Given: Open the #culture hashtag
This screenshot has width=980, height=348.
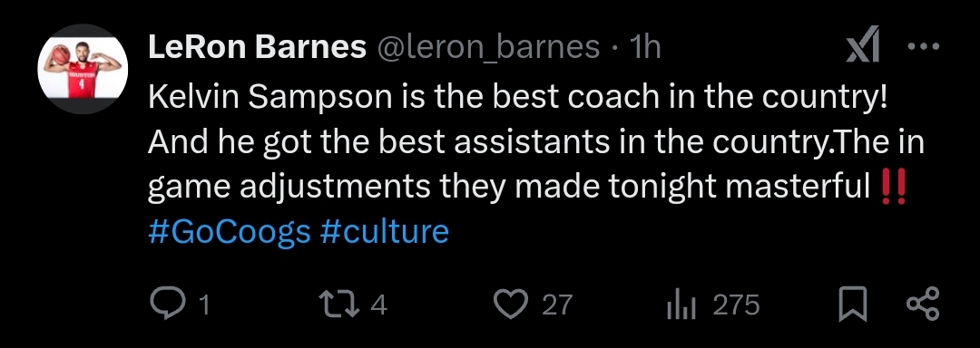Looking at the screenshot, I should [x=385, y=231].
